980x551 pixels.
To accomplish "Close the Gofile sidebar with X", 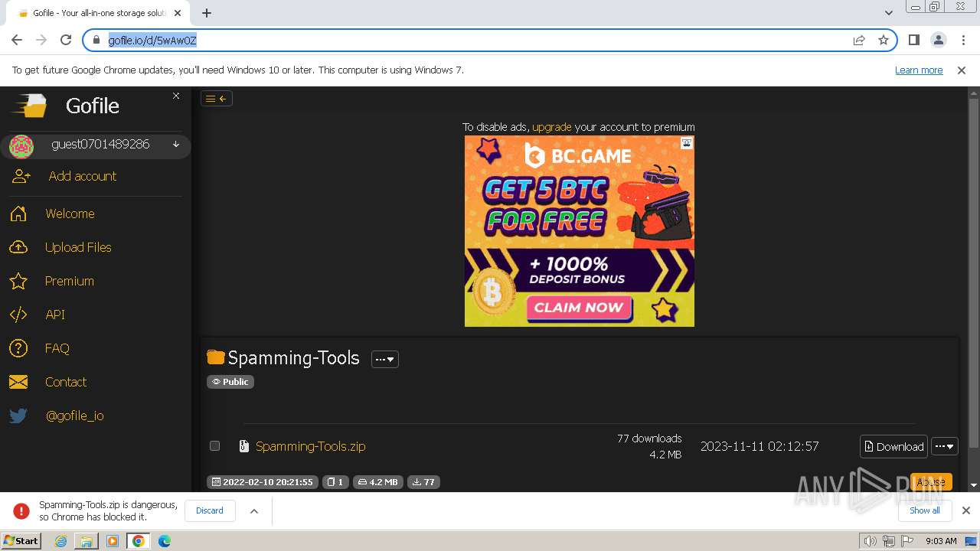I will click(x=176, y=96).
